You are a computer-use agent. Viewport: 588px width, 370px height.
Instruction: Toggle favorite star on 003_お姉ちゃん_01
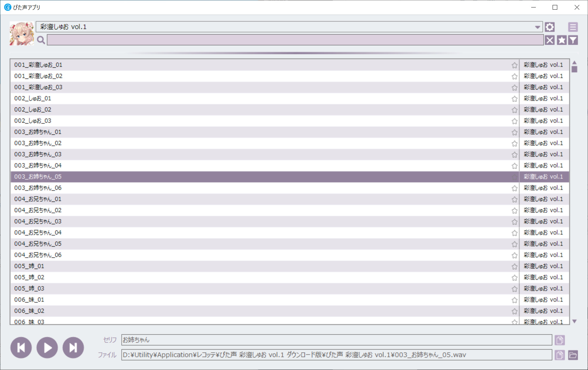point(514,132)
